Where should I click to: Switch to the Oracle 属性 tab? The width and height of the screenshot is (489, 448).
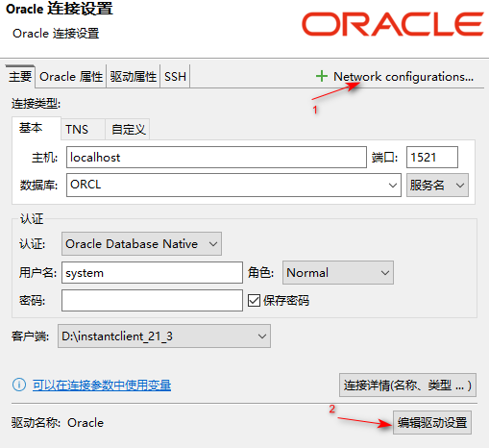(71, 77)
